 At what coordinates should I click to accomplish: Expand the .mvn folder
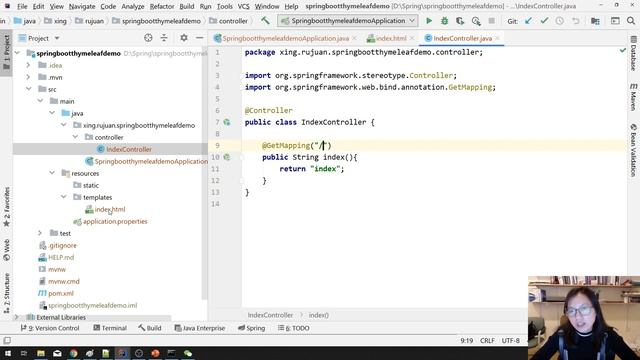pyautogui.click(x=28, y=77)
